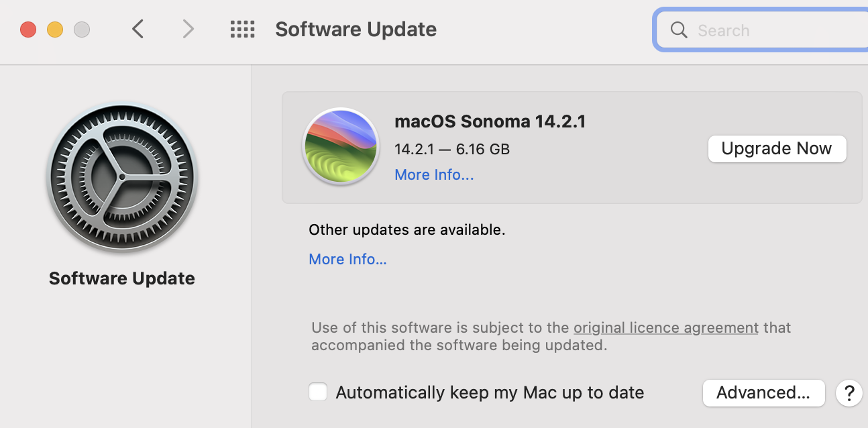Open the Advanced… options
868x428 pixels.
[x=763, y=392]
